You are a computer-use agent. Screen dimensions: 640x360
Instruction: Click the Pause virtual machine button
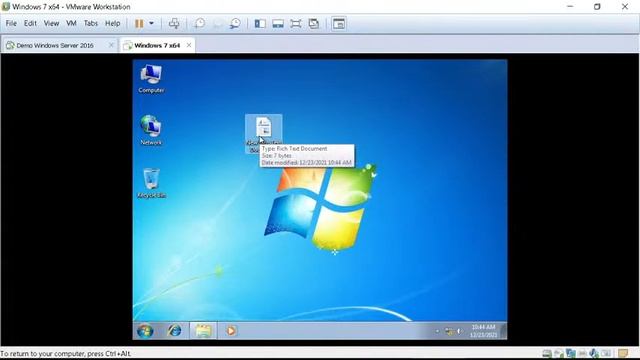click(139, 24)
